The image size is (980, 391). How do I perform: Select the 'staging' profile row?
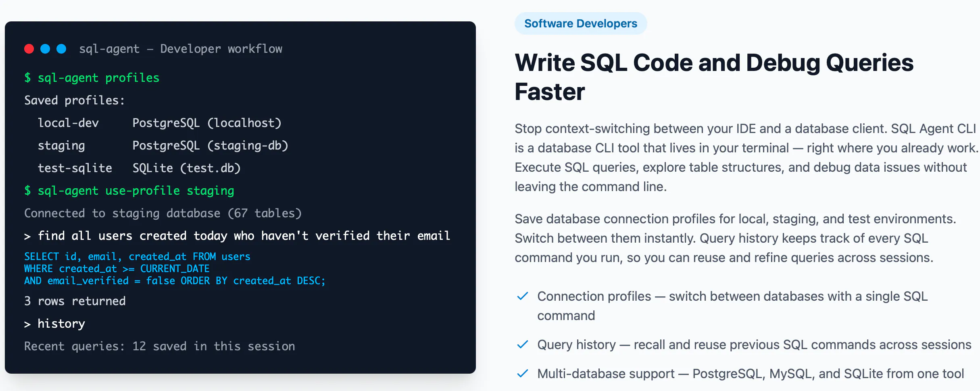(163, 146)
